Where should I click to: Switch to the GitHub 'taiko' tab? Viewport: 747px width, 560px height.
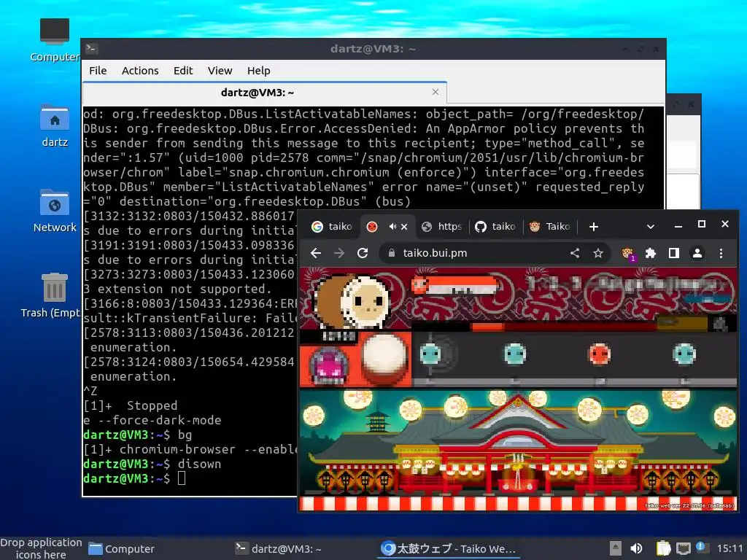[x=495, y=227]
